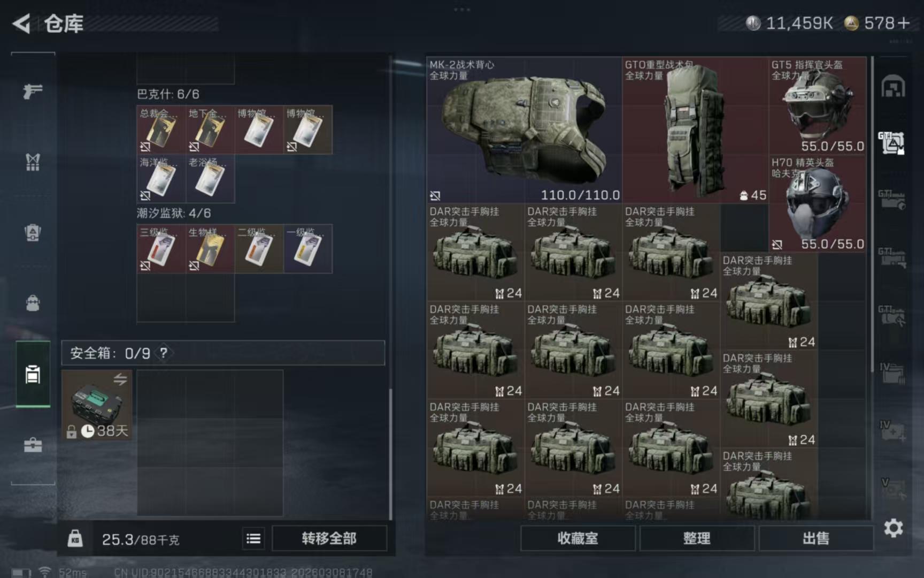Go back using the arrow beside 仓库

click(x=21, y=24)
